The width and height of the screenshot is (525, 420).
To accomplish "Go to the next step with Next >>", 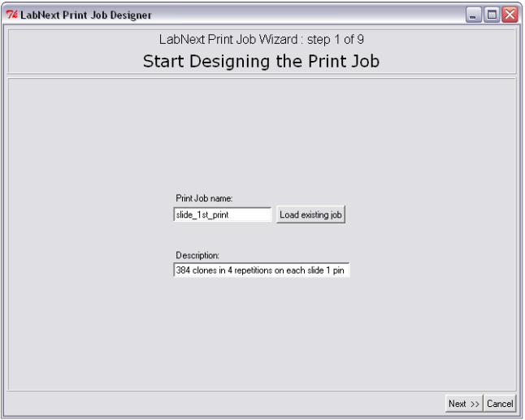I will tap(464, 404).
